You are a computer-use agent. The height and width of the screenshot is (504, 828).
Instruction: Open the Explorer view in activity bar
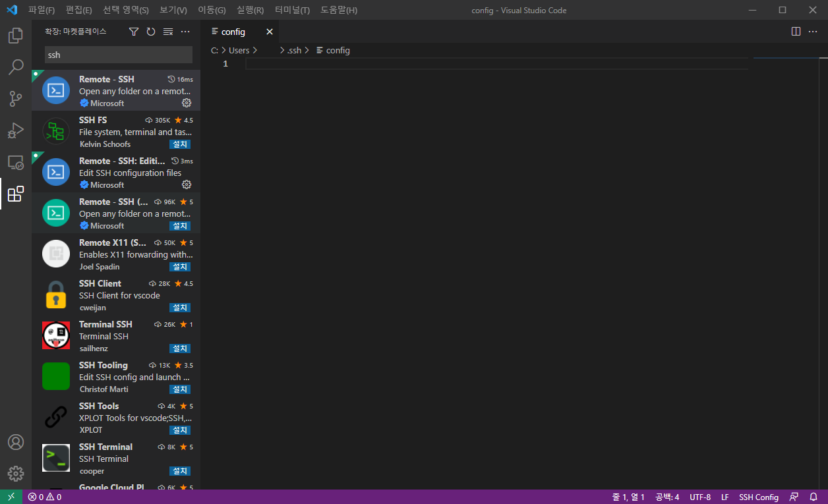point(16,36)
